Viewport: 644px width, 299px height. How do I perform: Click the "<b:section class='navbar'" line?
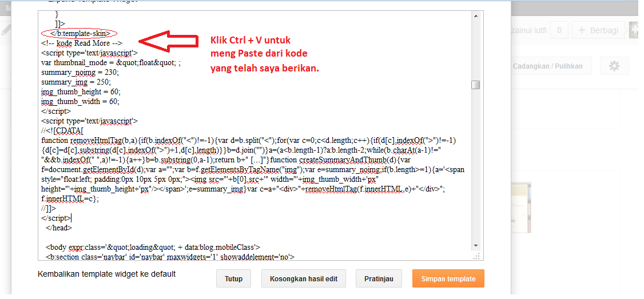(x=170, y=257)
